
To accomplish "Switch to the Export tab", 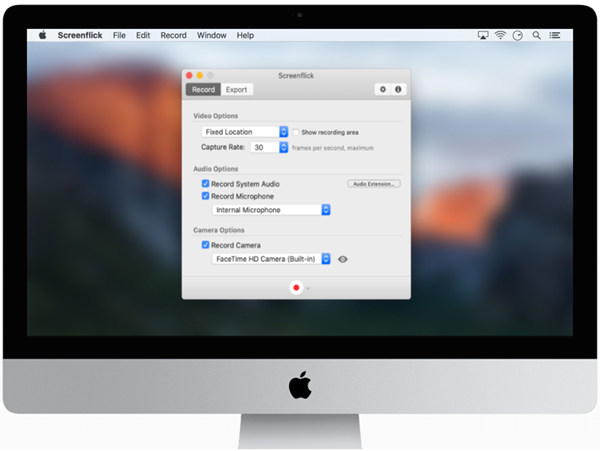I will 236,90.
